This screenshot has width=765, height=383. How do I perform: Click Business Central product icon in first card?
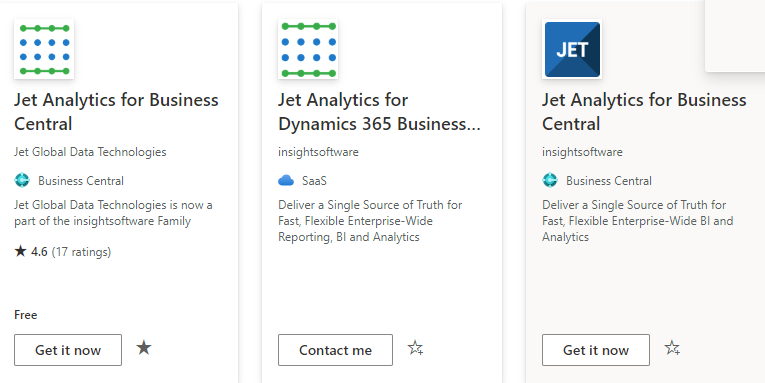22,181
